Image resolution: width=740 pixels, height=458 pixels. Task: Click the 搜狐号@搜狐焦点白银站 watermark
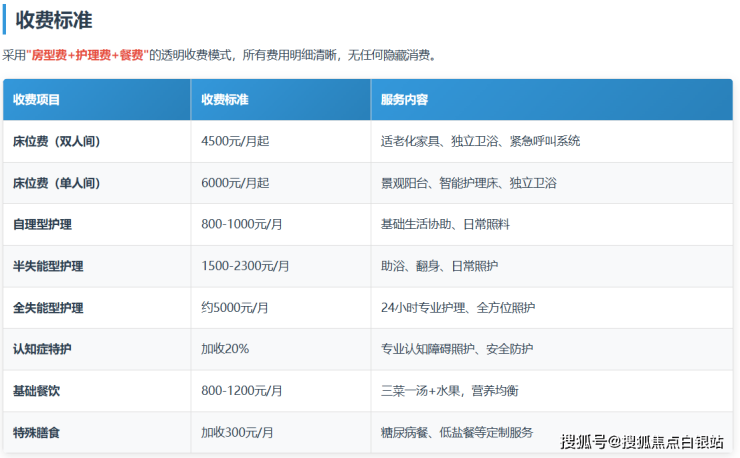641,441
